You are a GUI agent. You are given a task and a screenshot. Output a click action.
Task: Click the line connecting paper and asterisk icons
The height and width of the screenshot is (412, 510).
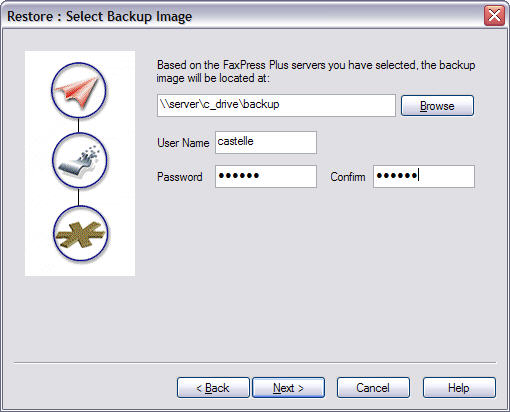pyautogui.click(x=79, y=197)
